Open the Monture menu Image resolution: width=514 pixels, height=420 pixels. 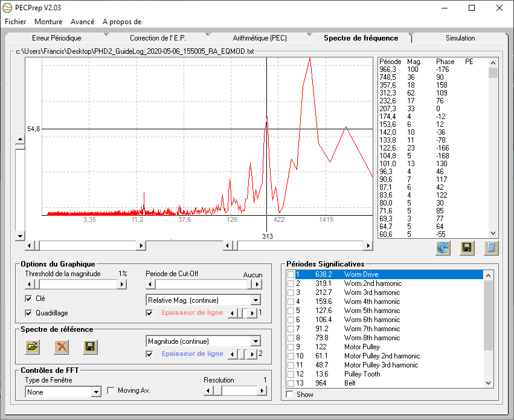tap(48, 22)
